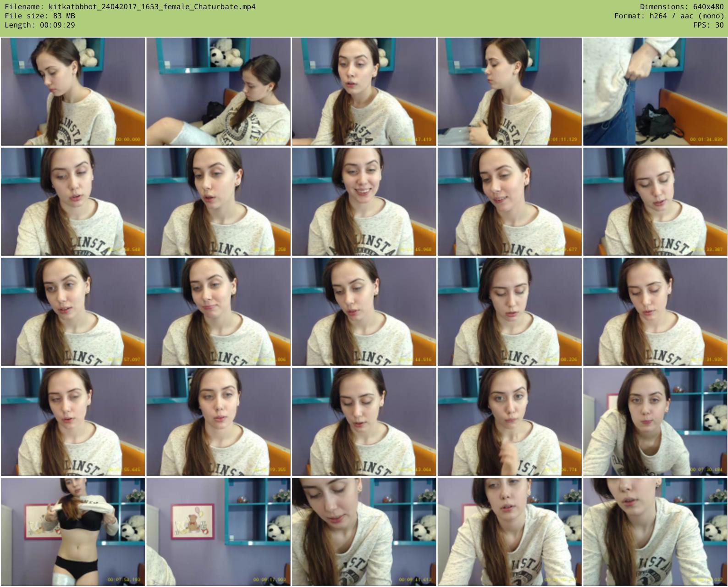The image size is (728, 587).
Task: Click the 'FPS: 30' text
Action: [708, 25]
